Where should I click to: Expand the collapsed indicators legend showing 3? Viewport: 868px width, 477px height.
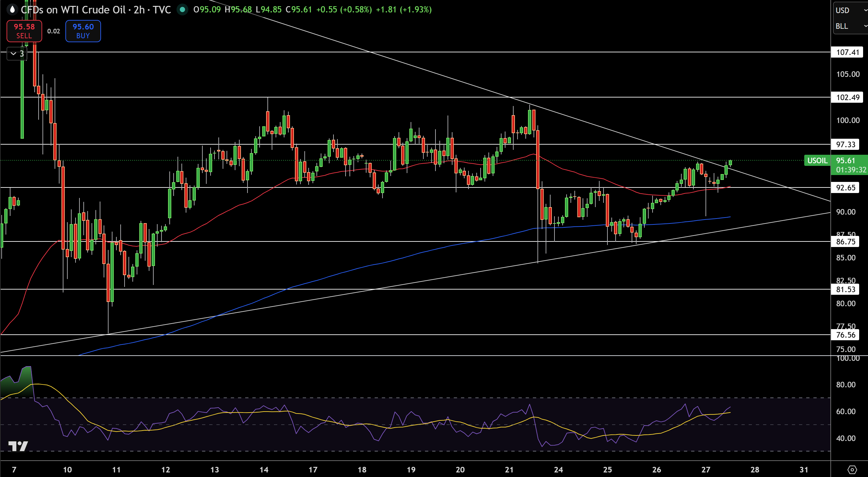click(17, 54)
